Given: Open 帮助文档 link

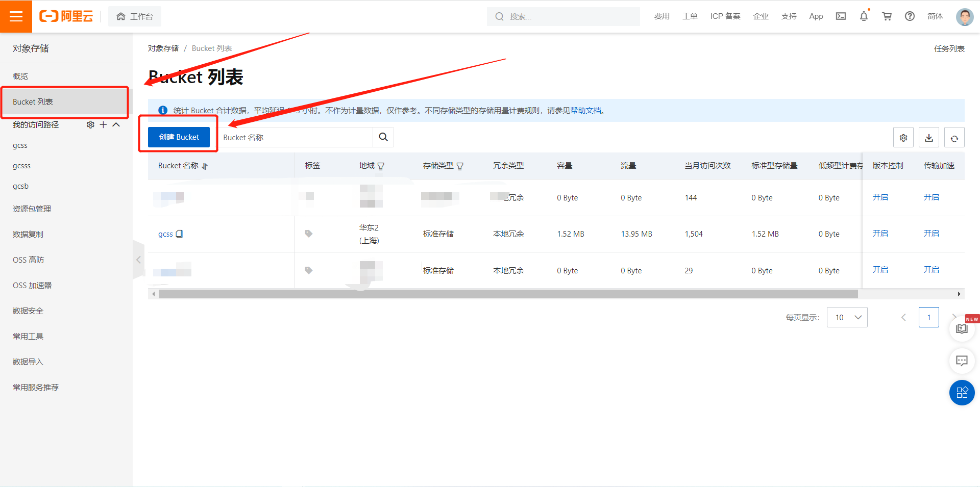Looking at the screenshot, I should point(586,110).
